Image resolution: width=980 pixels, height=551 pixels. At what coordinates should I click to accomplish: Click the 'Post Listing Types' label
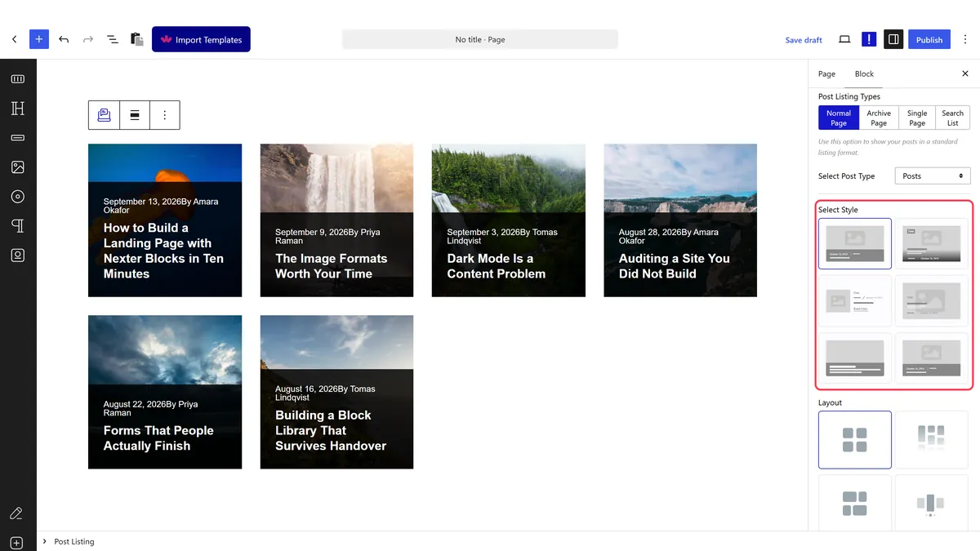(x=849, y=96)
